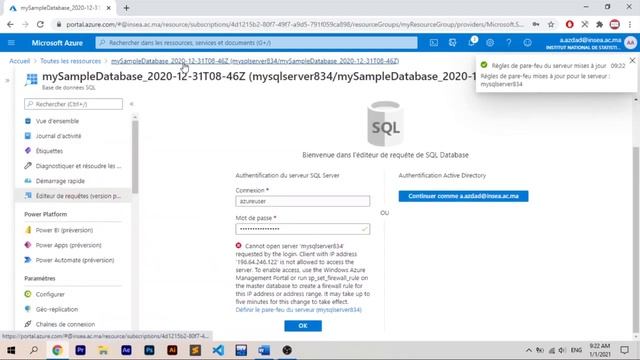Image resolution: width=640 pixels, height=360 pixels.
Task: Open the feedback smiley icon
Action: (x=527, y=42)
